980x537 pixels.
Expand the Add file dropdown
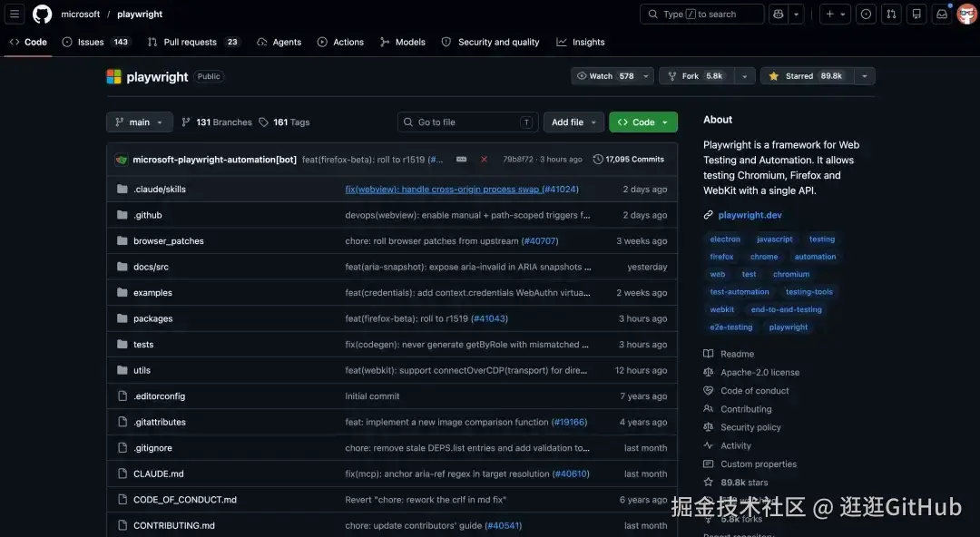tap(573, 122)
